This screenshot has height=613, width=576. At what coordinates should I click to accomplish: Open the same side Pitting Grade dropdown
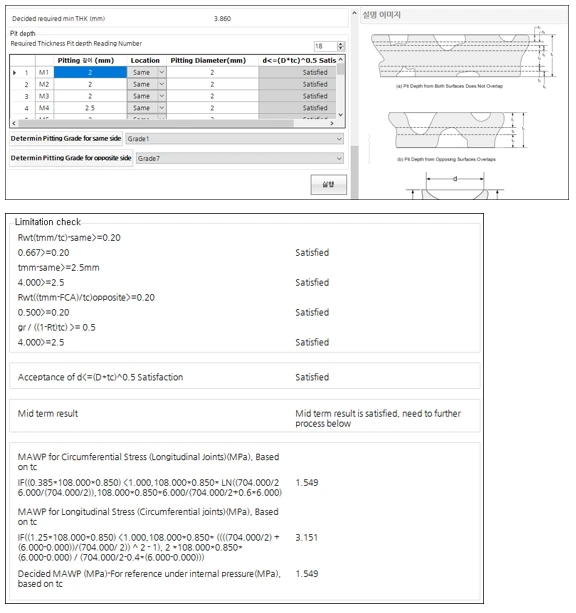click(x=235, y=139)
